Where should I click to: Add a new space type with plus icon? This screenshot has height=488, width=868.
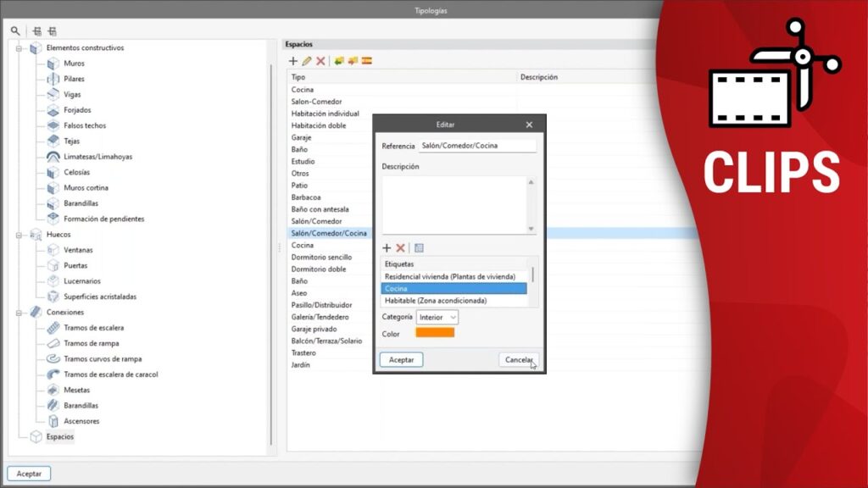pyautogui.click(x=293, y=61)
